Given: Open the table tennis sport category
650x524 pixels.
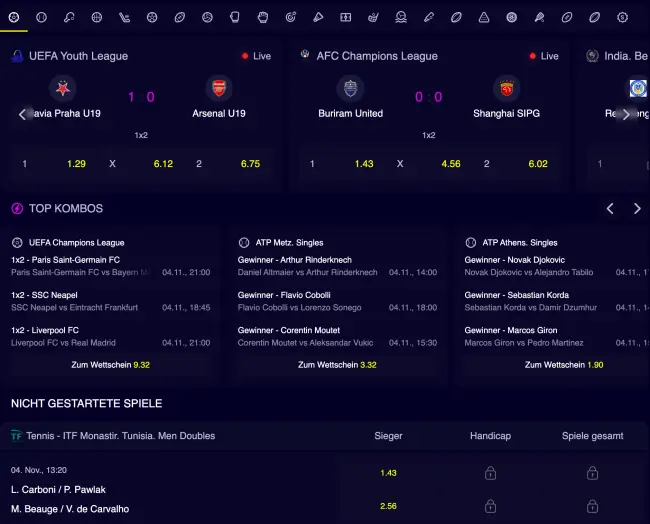Looking at the screenshot, I should 69,17.
